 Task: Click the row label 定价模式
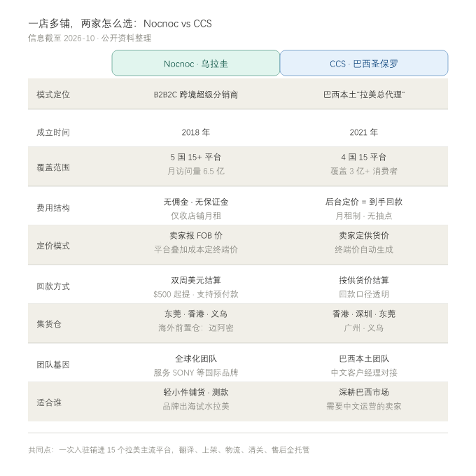[53, 246]
